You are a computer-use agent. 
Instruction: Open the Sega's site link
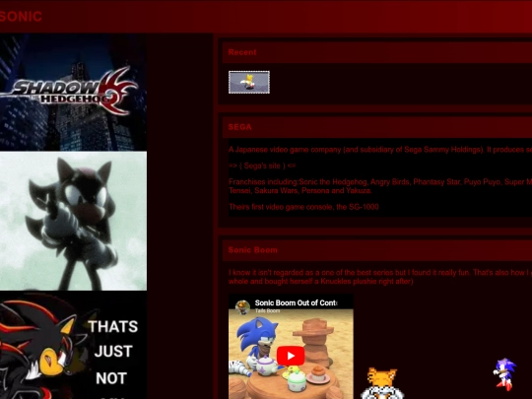[x=262, y=166]
